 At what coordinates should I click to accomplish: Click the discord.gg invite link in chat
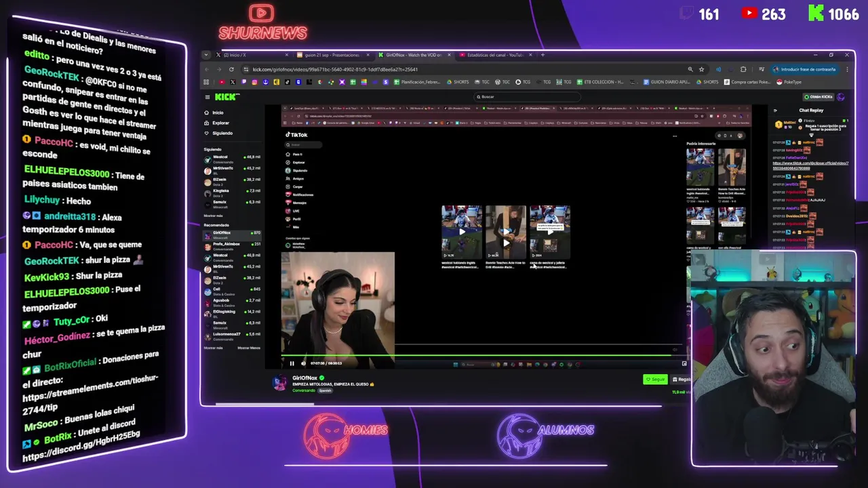[x=81, y=446]
